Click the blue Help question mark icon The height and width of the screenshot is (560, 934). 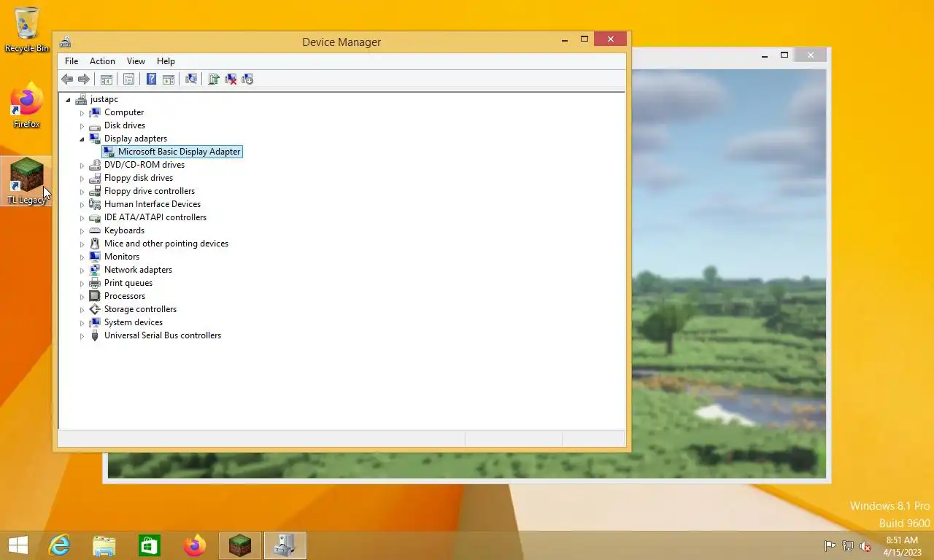pyautogui.click(x=151, y=79)
